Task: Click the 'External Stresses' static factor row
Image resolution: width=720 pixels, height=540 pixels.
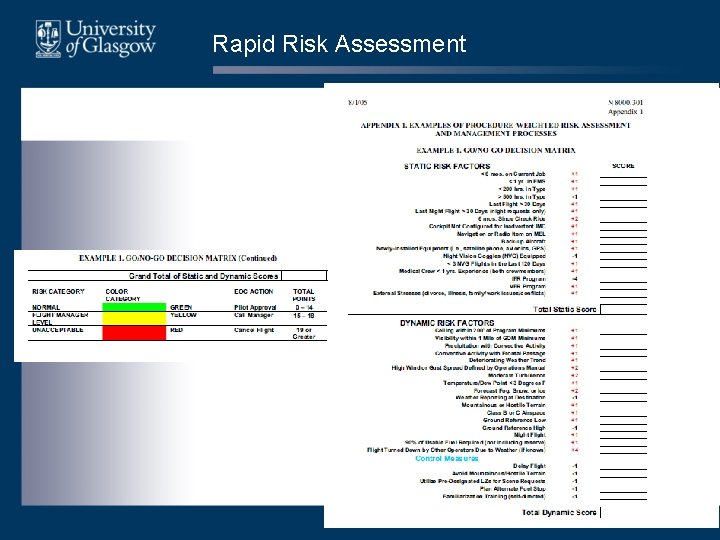Action: pos(459,293)
